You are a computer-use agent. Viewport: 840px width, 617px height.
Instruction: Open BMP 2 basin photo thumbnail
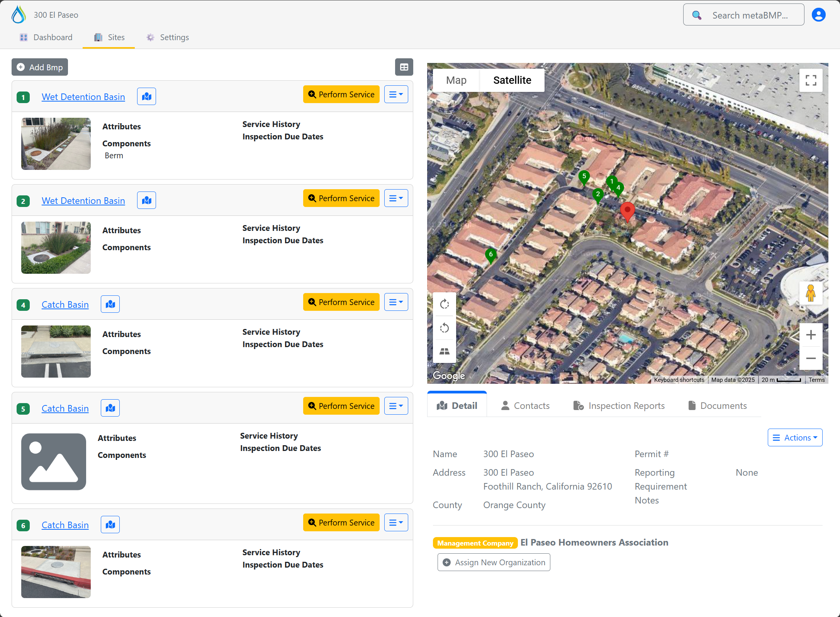(x=56, y=248)
